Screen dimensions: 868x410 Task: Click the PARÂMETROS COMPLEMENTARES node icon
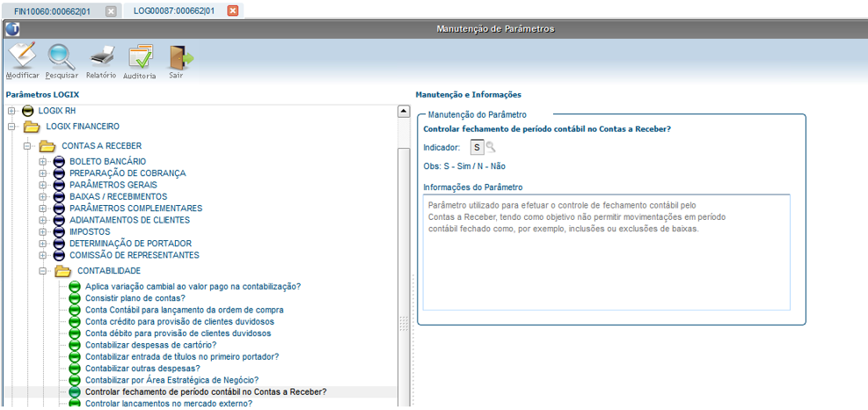click(x=59, y=209)
